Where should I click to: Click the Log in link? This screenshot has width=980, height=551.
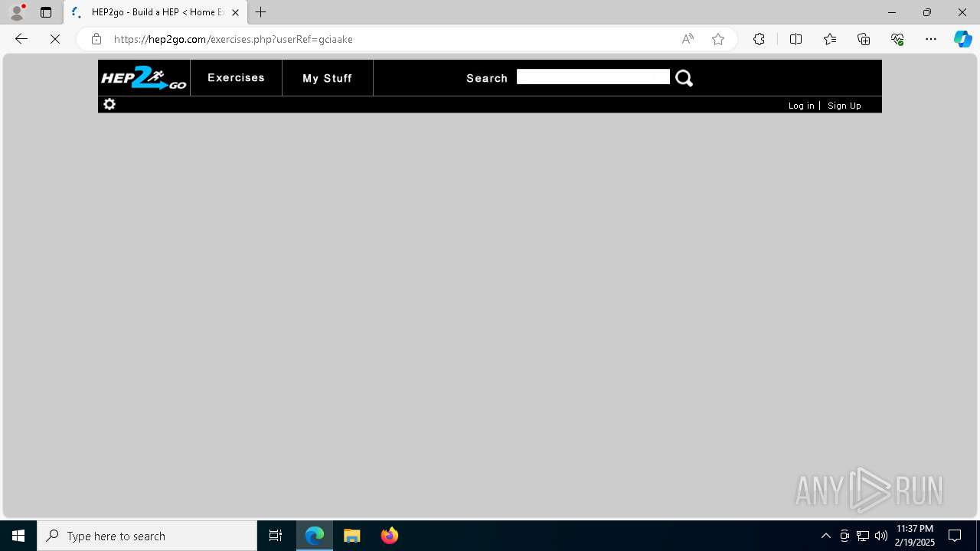[801, 106]
